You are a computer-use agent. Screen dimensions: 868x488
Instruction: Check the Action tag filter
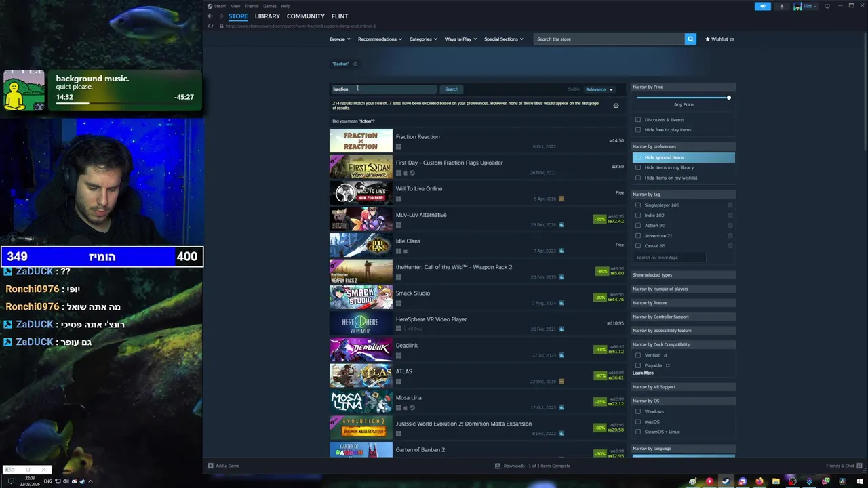638,226
